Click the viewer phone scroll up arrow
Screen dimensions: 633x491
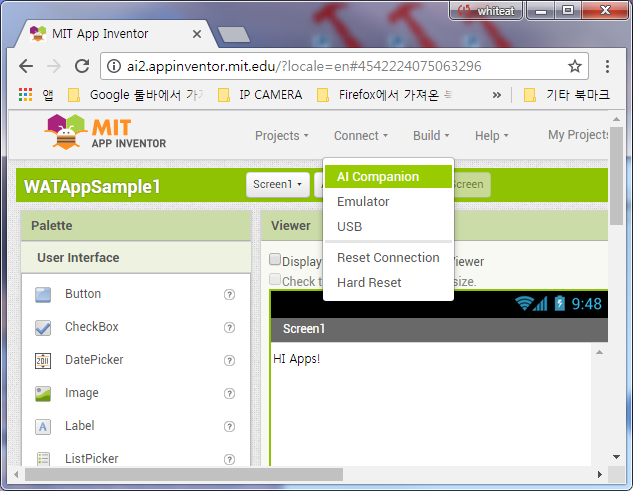tap(599, 353)
